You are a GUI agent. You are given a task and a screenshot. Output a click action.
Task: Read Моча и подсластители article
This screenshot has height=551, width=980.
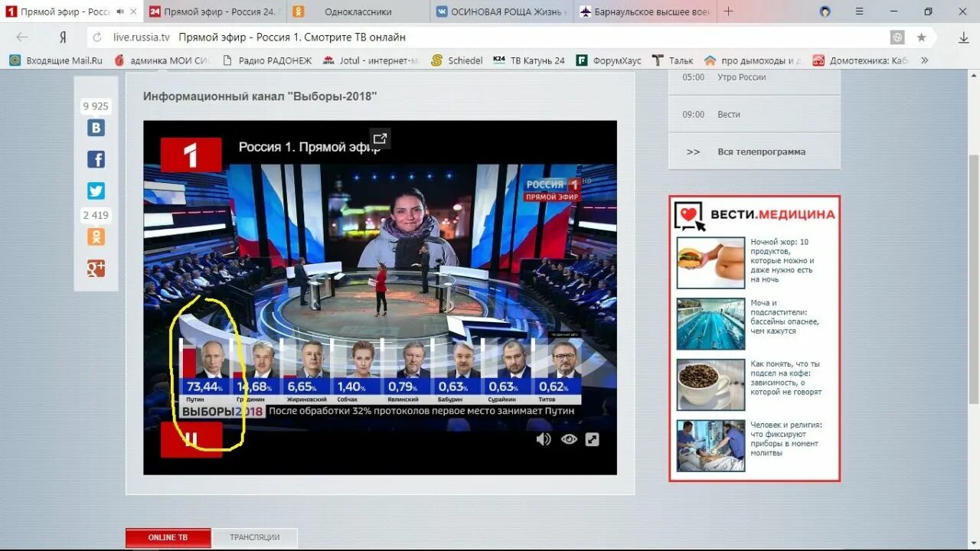tap(785, 317)
